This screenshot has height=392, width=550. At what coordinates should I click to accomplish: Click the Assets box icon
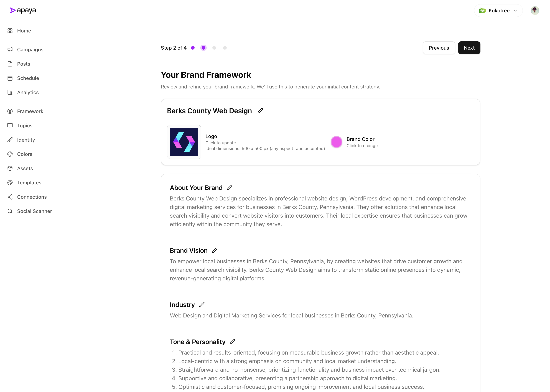(10, 168)
